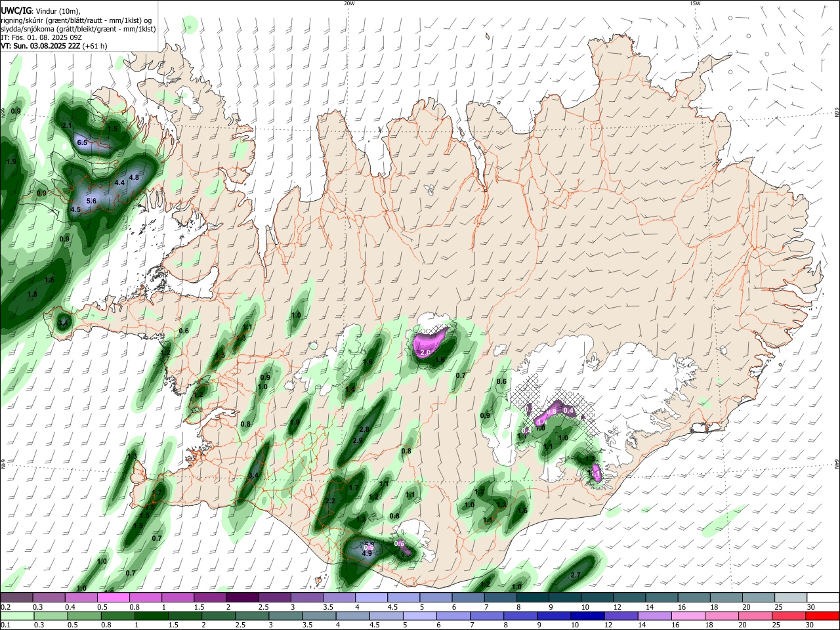Select the dark navy rain legend swatch at 10

point(587,616)
